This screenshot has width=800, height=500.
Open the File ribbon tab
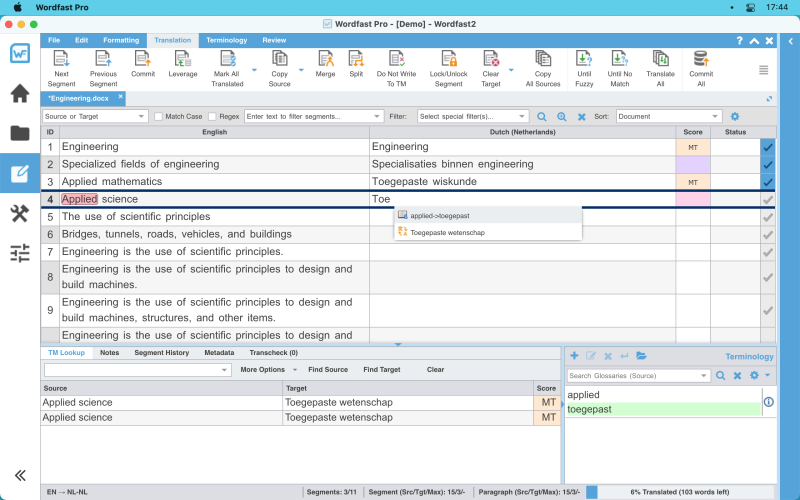tap(54, 40)
